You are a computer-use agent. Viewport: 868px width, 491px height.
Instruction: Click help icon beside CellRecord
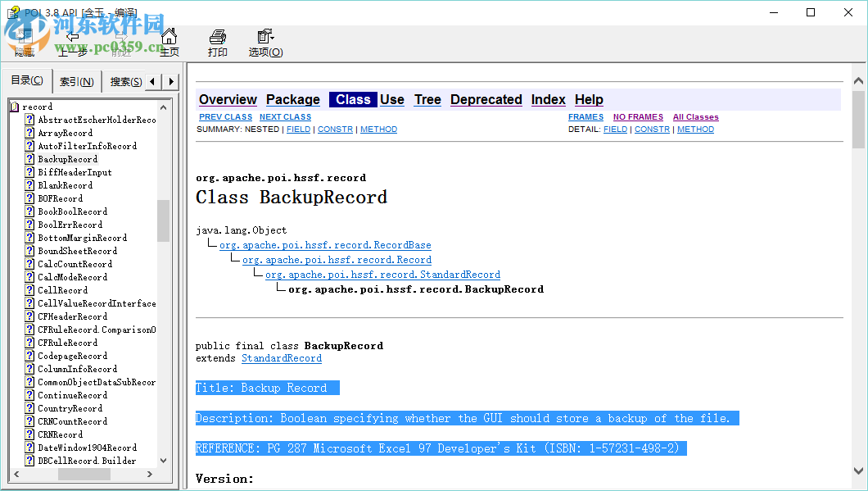point(30,290)
